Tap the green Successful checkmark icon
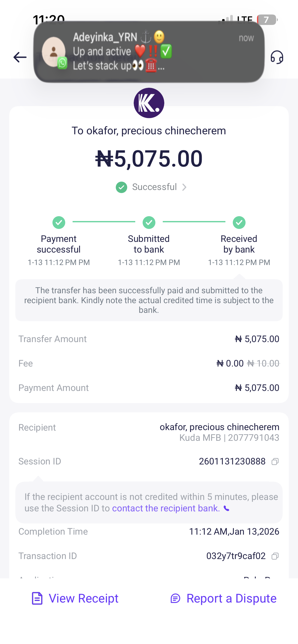 (x=121, y=187)
